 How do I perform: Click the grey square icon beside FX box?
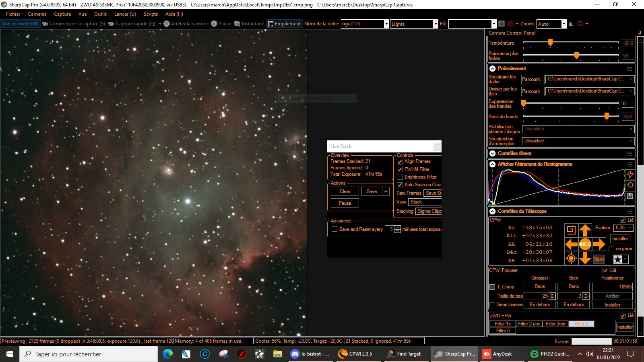tap(502, 24)
